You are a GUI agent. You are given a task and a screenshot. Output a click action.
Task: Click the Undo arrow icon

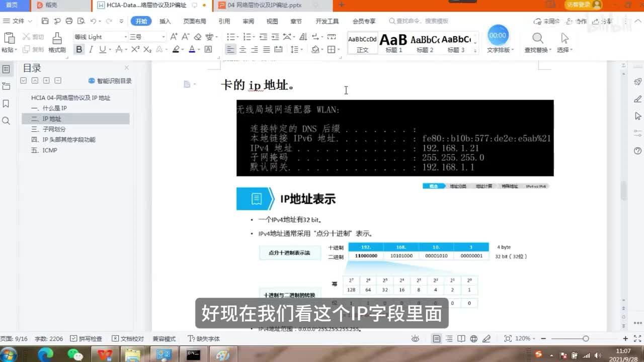click(x=93, y=21)
